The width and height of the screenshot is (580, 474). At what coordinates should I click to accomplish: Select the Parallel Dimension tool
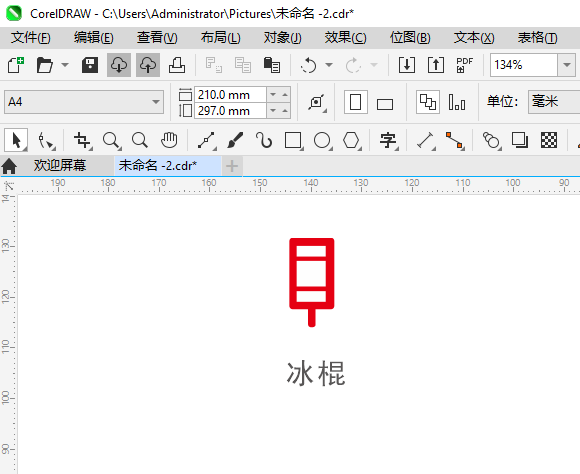[x=426, y=141]
